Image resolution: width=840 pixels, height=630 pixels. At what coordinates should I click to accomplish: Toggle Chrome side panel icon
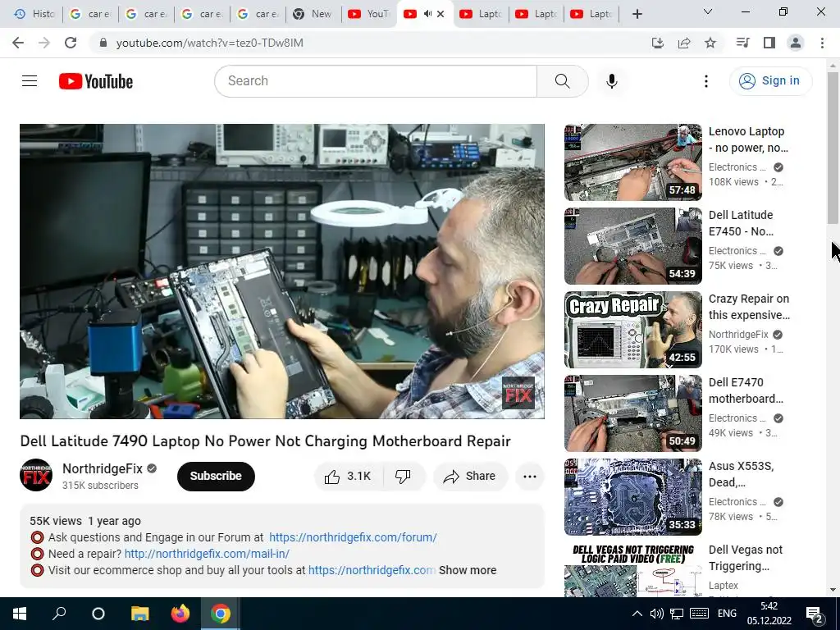point(769,43)
